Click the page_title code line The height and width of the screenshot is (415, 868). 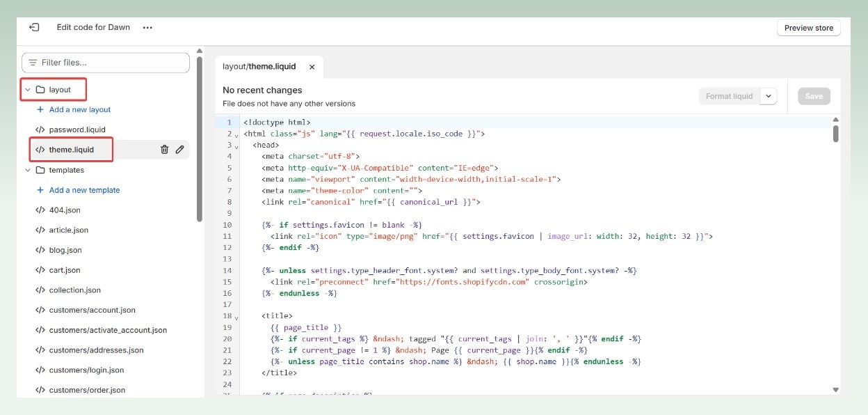click(307, 328)
